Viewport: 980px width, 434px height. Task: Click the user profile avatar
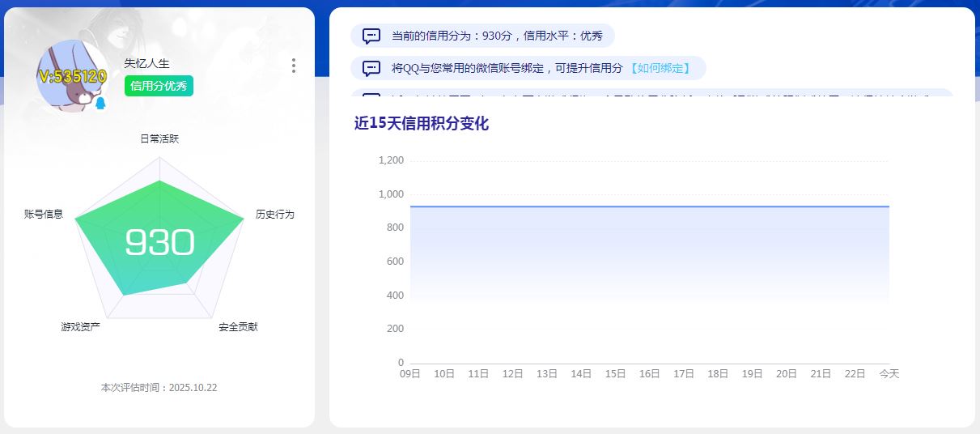[x=72, y=75]
